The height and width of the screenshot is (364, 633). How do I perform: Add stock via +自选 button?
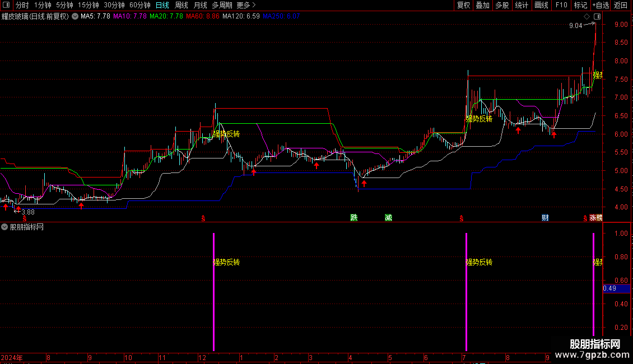tap(600, 5)
